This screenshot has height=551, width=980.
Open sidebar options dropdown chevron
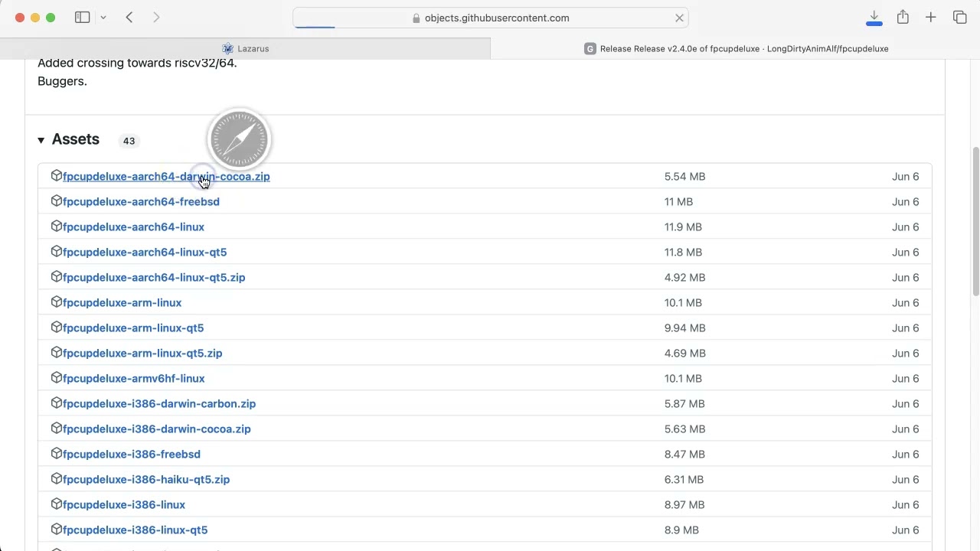coord(103,18)
